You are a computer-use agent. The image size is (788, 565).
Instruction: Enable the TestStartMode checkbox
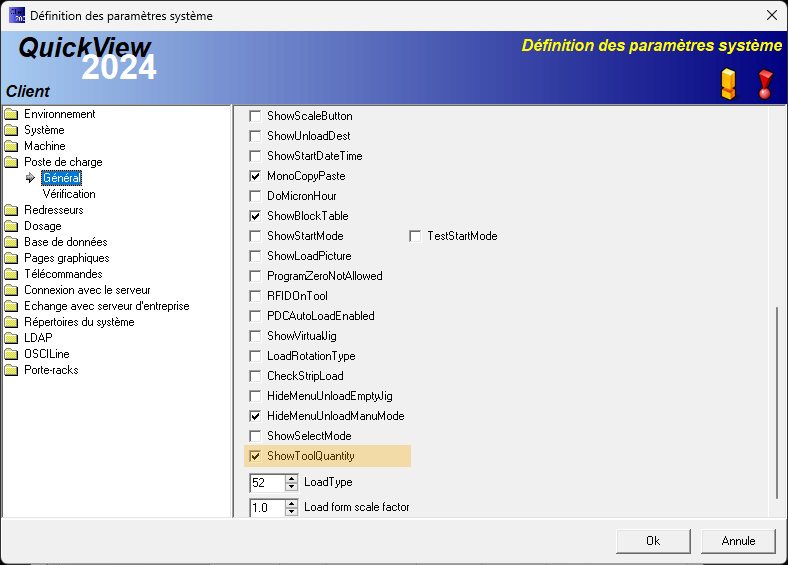click(415, 236)
